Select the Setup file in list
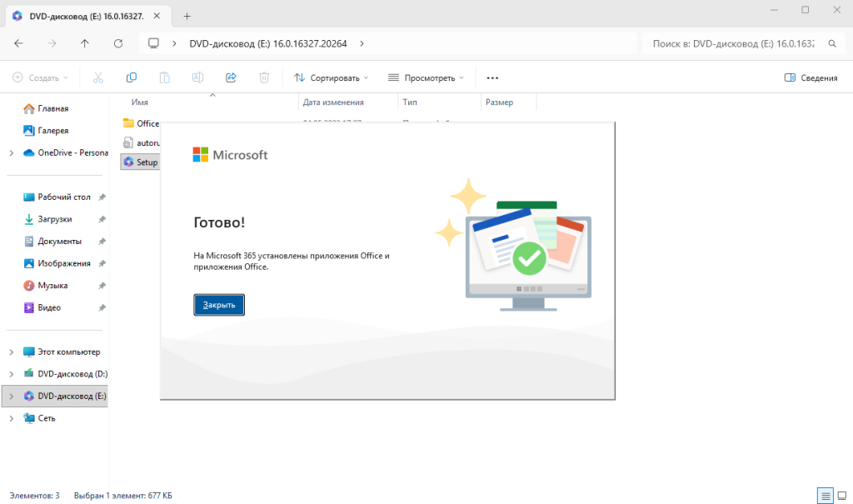 tap(140, 162)
